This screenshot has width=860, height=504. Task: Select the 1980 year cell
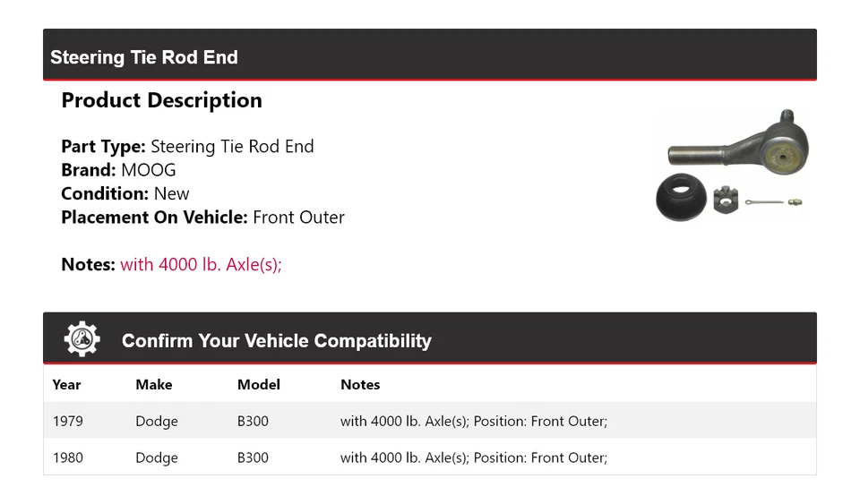[x=67, y=457]
